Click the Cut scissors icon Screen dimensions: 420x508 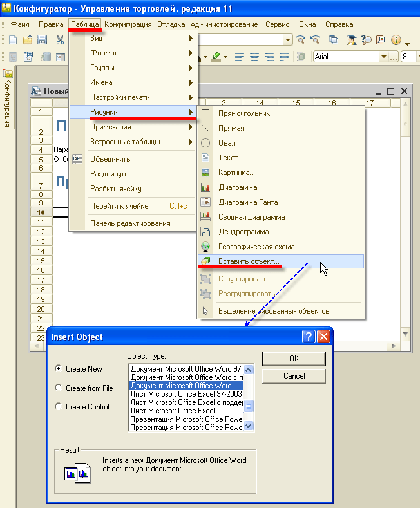point(60,40)
